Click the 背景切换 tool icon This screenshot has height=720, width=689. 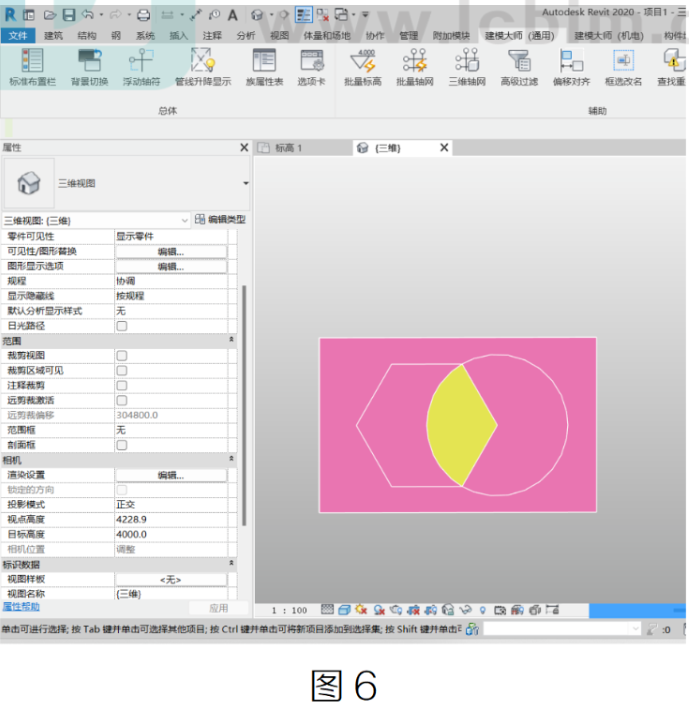pyautogui.click(x=90, y=61)
